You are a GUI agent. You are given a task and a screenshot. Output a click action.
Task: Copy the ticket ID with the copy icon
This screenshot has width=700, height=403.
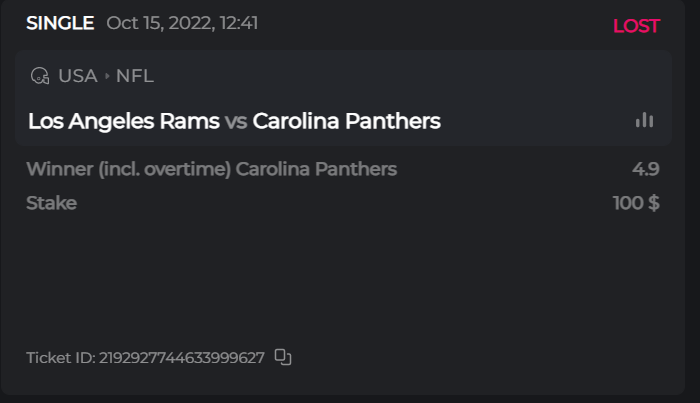283,357
